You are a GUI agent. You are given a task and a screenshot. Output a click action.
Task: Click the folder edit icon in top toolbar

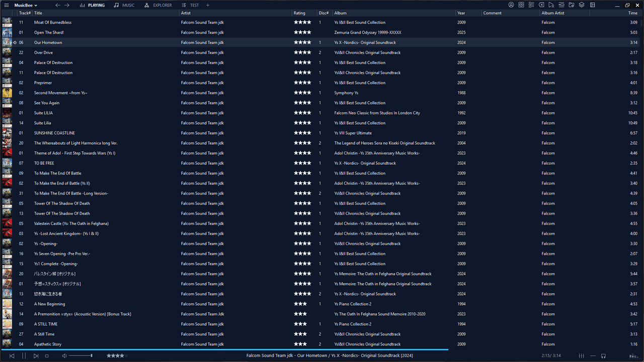(572, 5)
